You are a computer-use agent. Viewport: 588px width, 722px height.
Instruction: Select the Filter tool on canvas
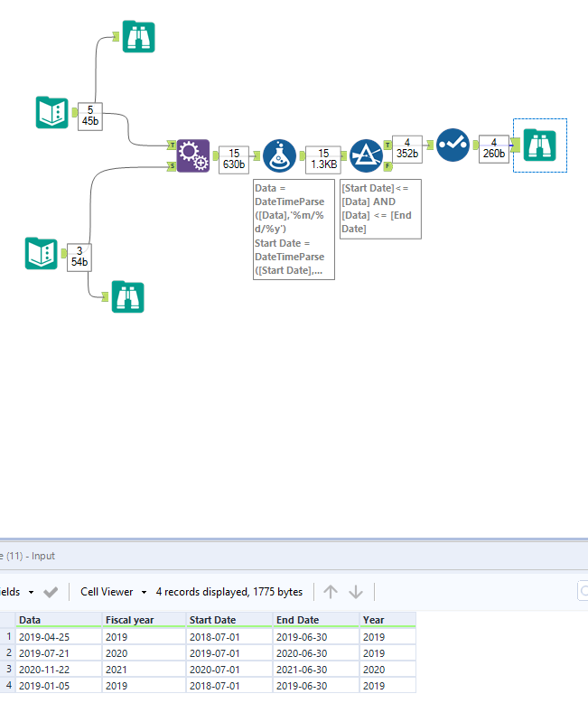[x=366, y=155]
